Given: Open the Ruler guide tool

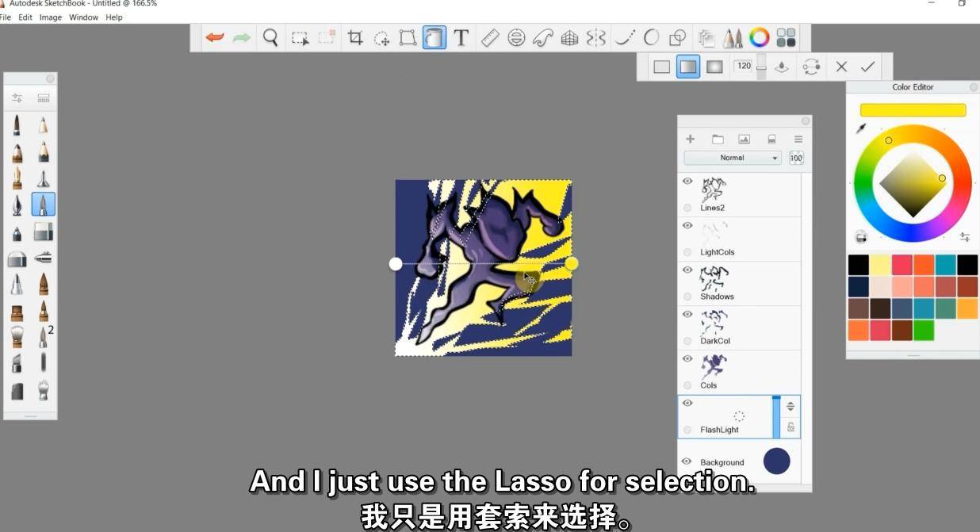Looking at the screenshot, I should tap(490, 37).
